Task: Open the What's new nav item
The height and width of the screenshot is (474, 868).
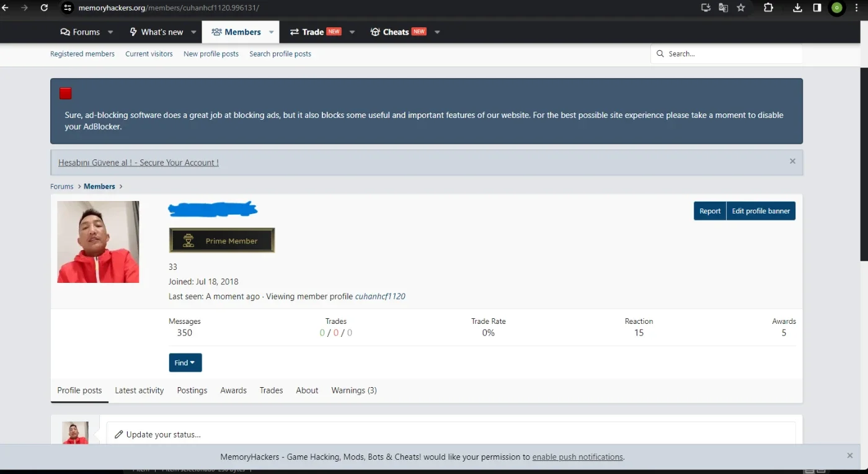Action: [x=156, y=32]
